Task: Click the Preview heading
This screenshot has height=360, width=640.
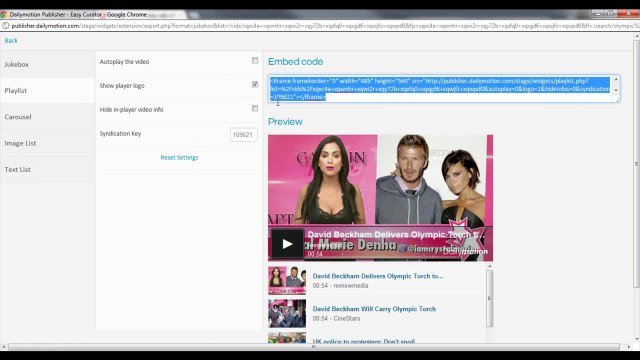Action: 285,122
